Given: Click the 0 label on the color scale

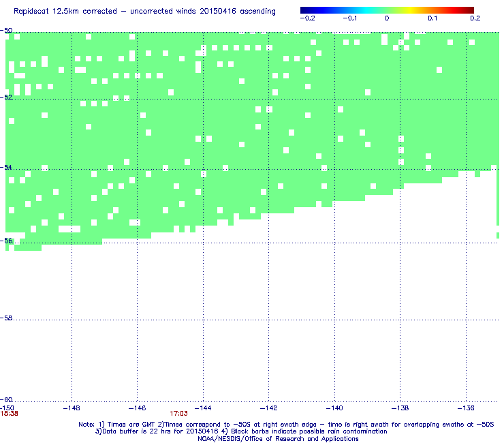Looking at the screenshot, I should click(387, 18).
